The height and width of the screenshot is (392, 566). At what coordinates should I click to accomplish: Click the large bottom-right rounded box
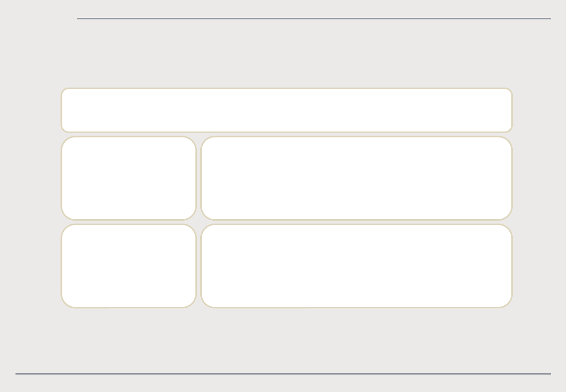(357, 266)
